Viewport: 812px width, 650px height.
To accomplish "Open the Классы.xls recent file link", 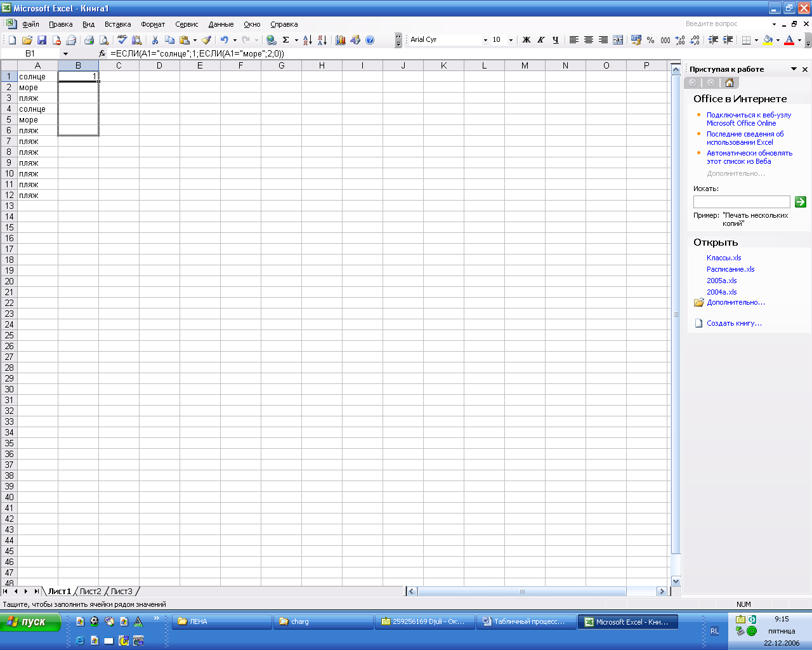I will pyautogui.click(x=724, y=258).
